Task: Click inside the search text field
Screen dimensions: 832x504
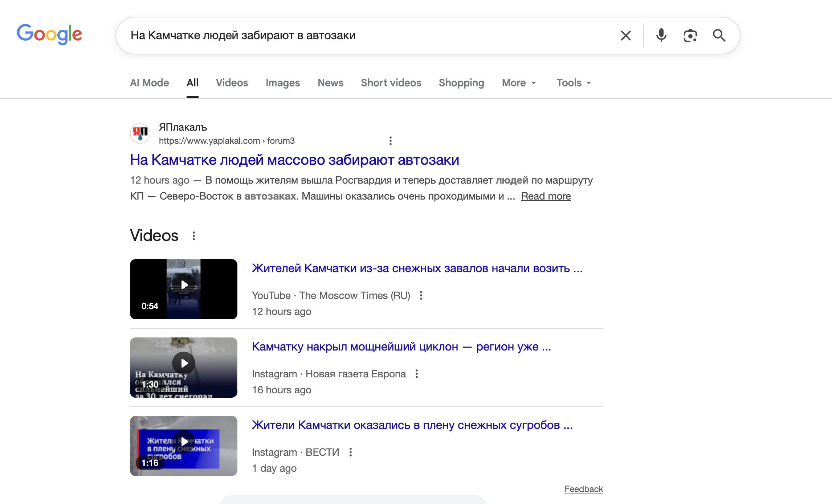Action: click(x=363, y=36)
